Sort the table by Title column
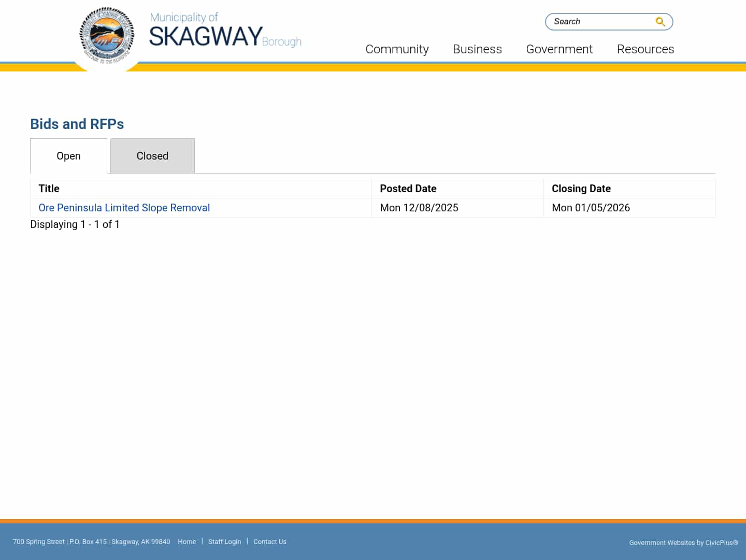 (49, 189)
